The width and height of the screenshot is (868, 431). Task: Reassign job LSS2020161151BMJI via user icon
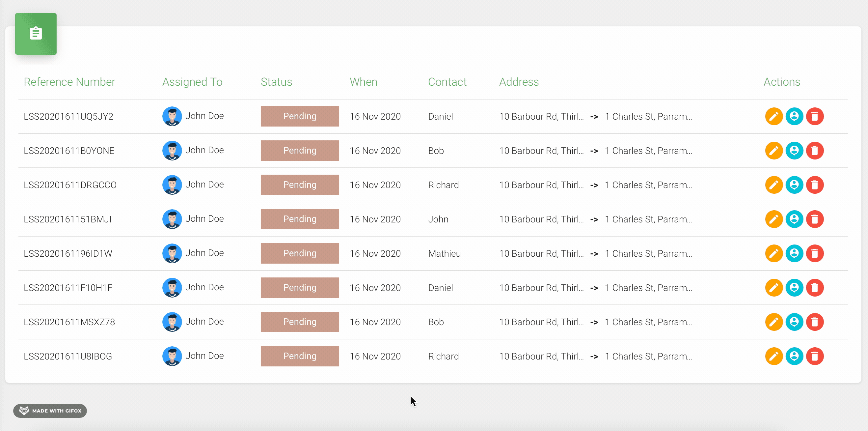coord(794,219)
